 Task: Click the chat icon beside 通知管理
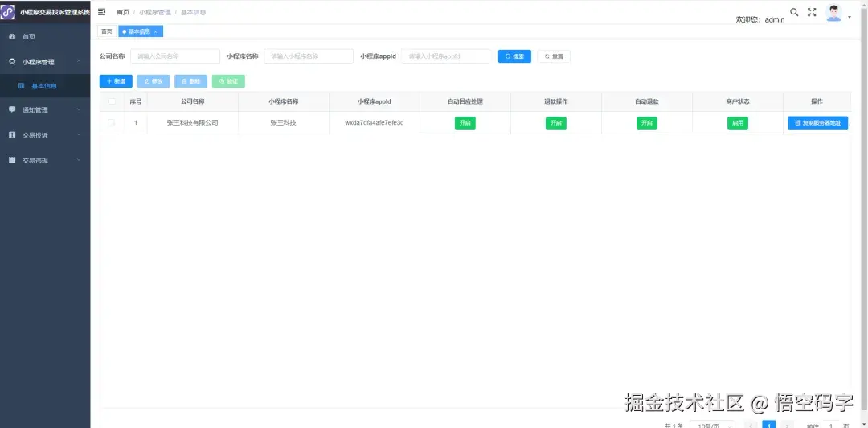click(x=12, y=109)
